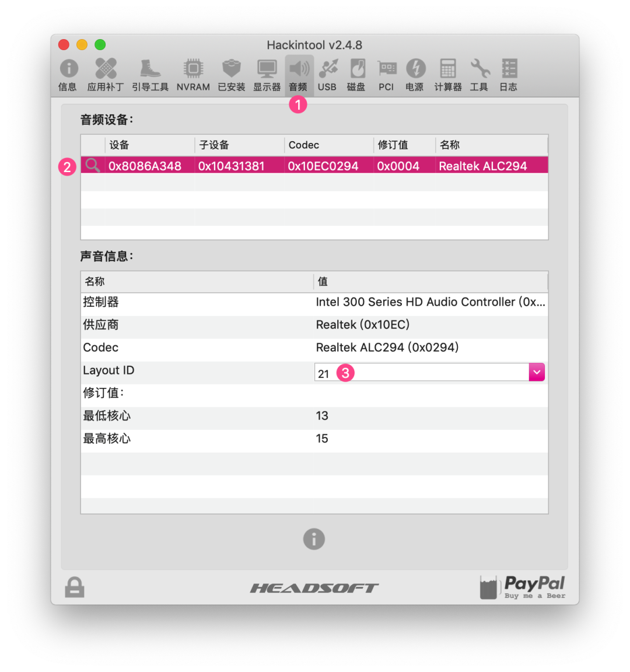The width and height of the screenshot is (630, 672).
Task: Close the Hackintool window with red button
Action: point(64,44)
